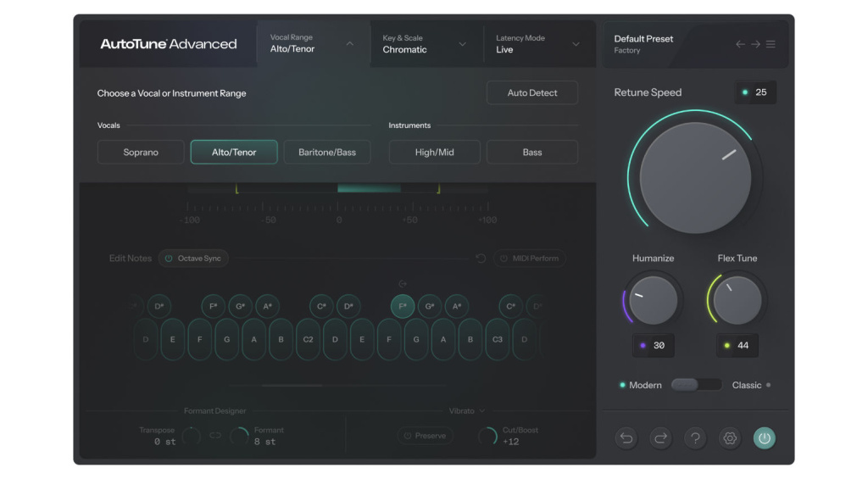Load the previous preset with left arrow
The width and height of the screenshot is (868, 479).
(x=740, y=44)
